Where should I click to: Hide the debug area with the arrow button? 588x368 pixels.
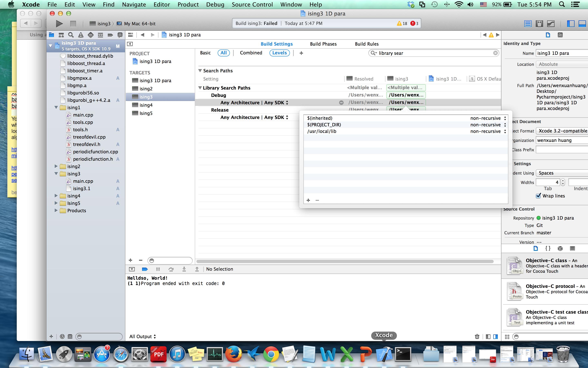132,269
